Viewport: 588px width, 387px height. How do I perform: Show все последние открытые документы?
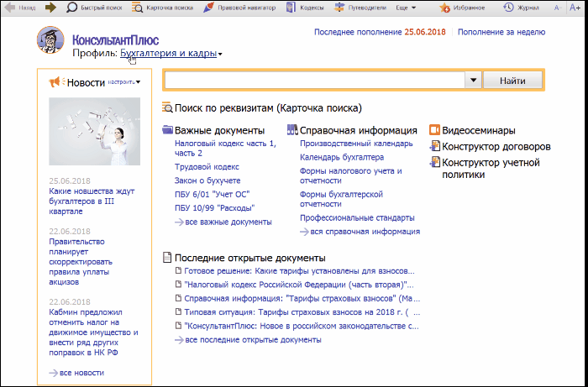(248, 340)
